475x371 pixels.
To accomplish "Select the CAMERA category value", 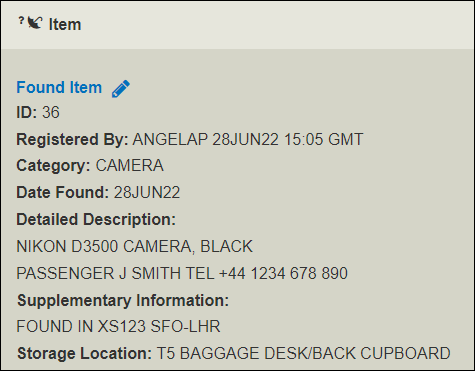I will pos(130,166).
